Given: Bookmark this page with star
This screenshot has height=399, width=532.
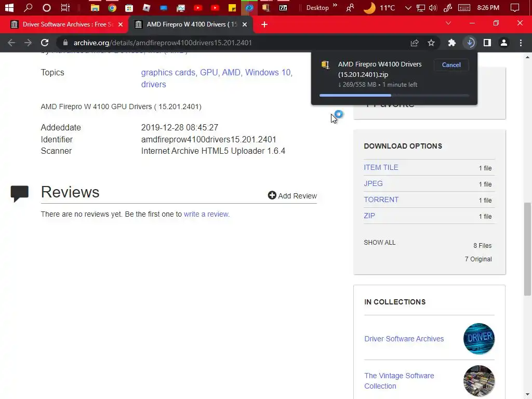Looking at the screenshot, I should tap(431, 43).
